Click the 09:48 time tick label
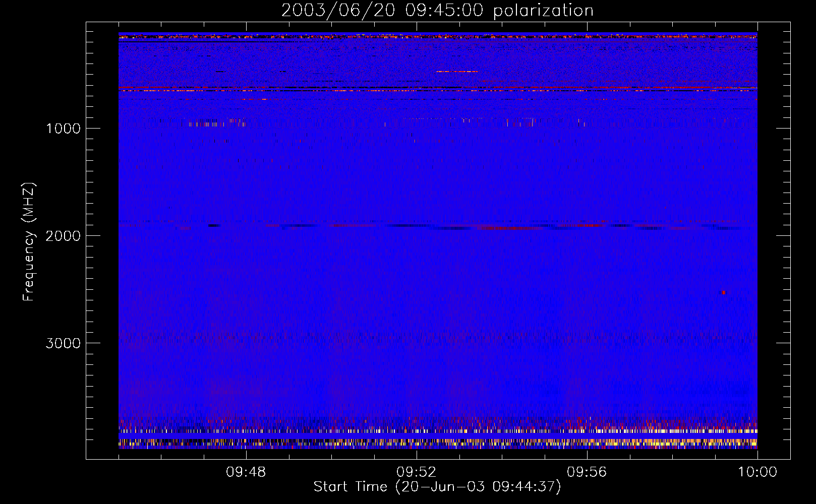This screenshot has height=504, width=816. pos(246,472)
